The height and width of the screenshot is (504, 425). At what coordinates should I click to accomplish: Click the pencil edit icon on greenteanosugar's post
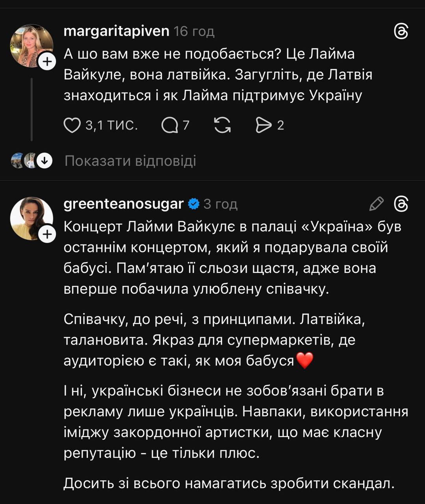pyautogui.click(x=377, y=204)
